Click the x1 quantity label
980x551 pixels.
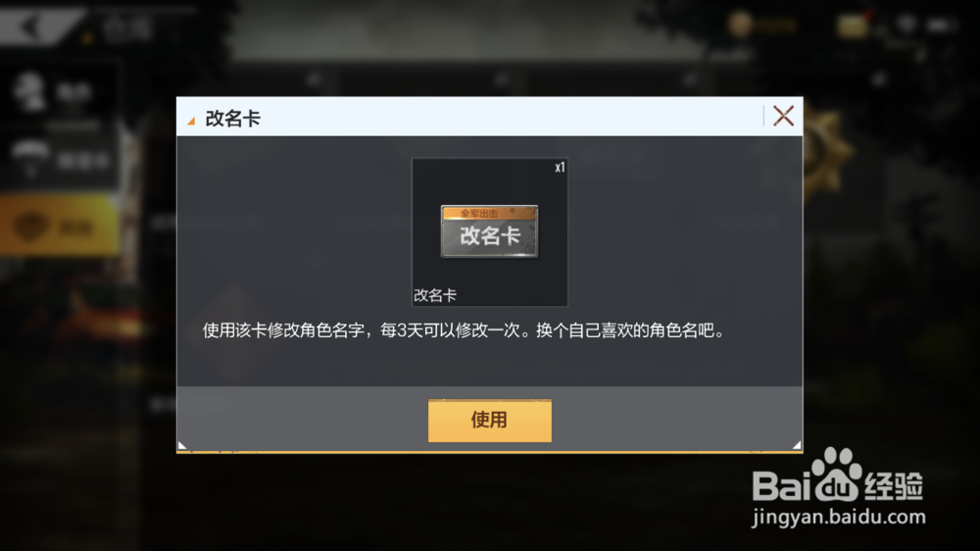(560, 168)
